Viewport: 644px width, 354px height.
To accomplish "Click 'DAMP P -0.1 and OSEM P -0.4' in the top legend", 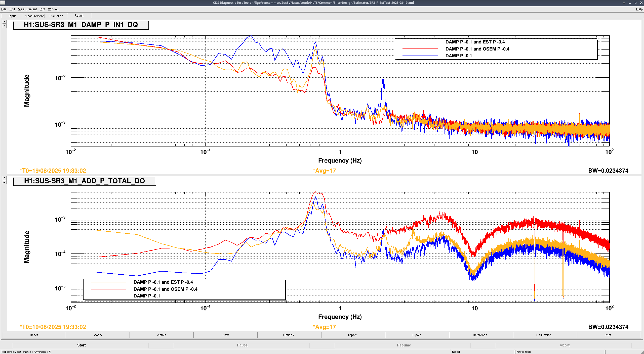I will click(477, 49).
